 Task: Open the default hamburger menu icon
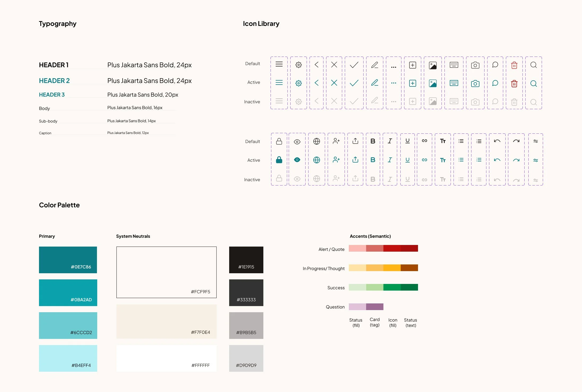279,64
